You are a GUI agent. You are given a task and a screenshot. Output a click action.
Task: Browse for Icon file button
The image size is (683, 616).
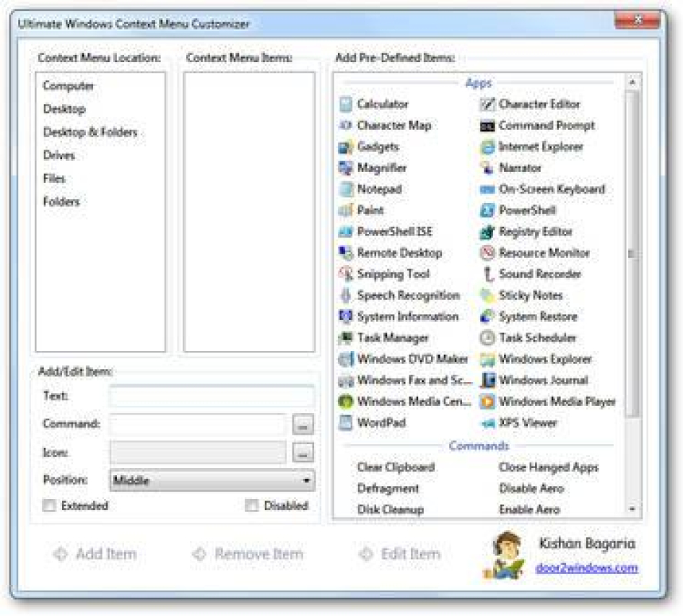(x=303, y=453)
